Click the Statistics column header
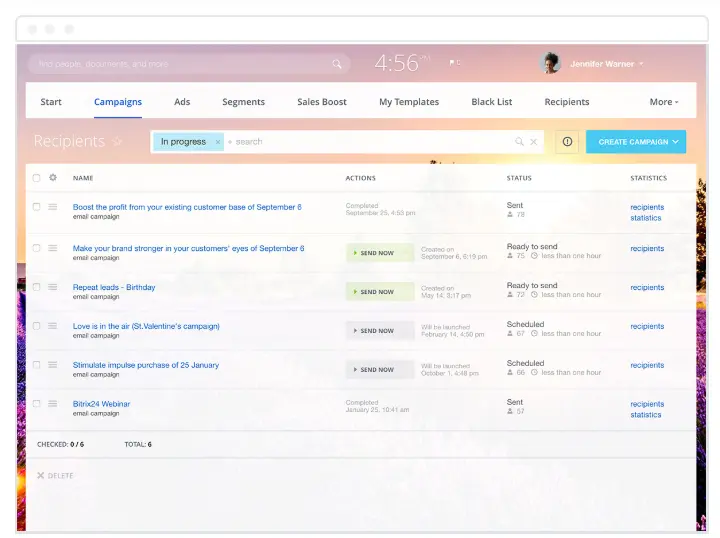The image size is (720, 538). coord(648,178)
